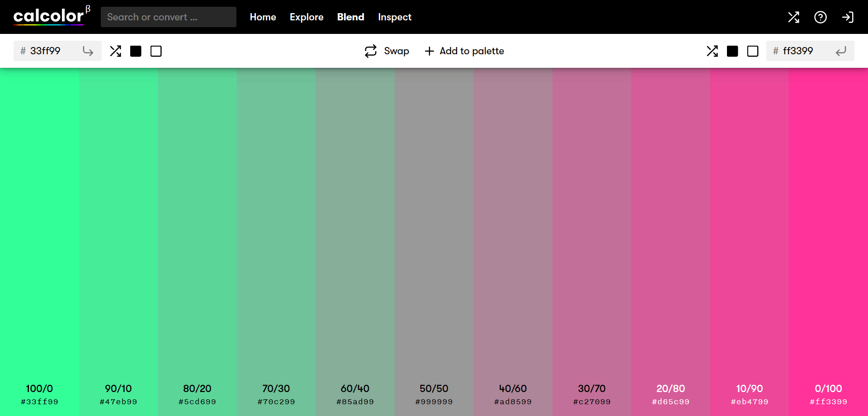Select the 50/50 gray blend swatch #999999
868x416 pixels.
434,226
